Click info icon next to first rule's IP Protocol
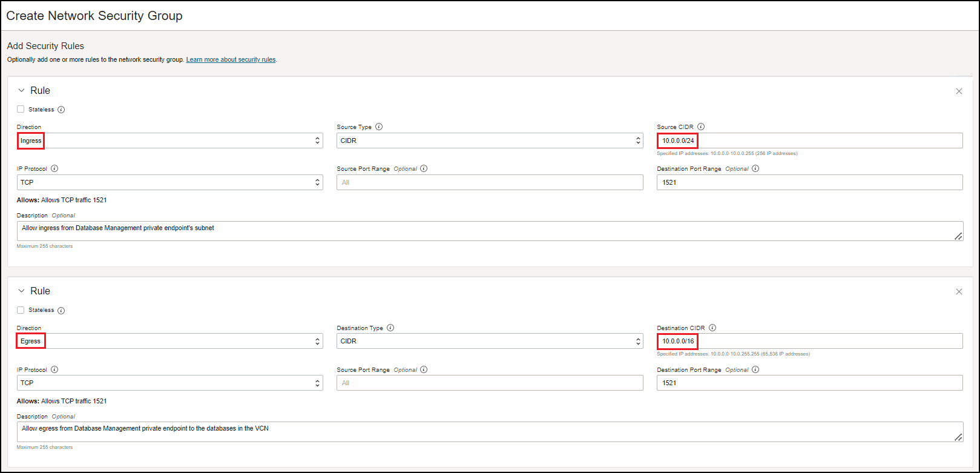The height and width of the screenshot is (473, 980). 54,169
